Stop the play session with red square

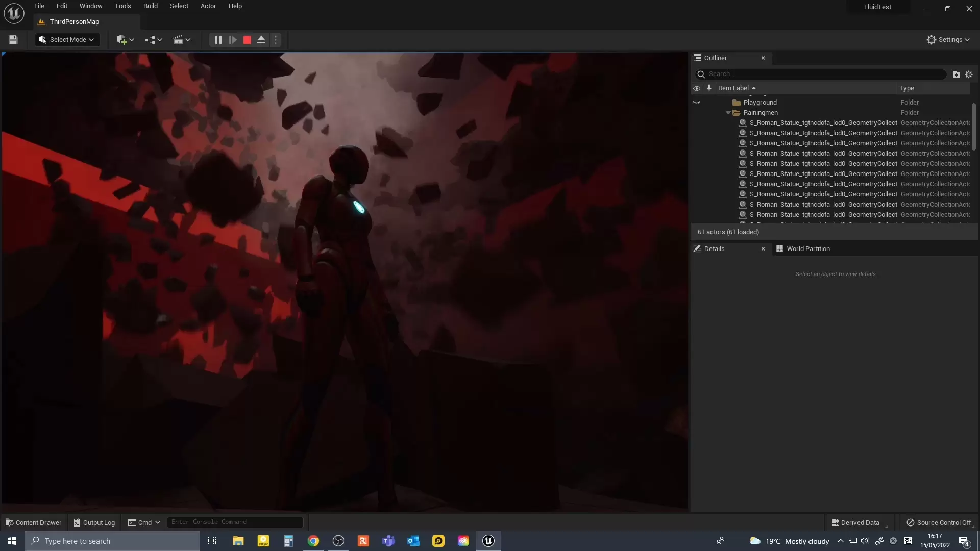(x=247, y=40)
